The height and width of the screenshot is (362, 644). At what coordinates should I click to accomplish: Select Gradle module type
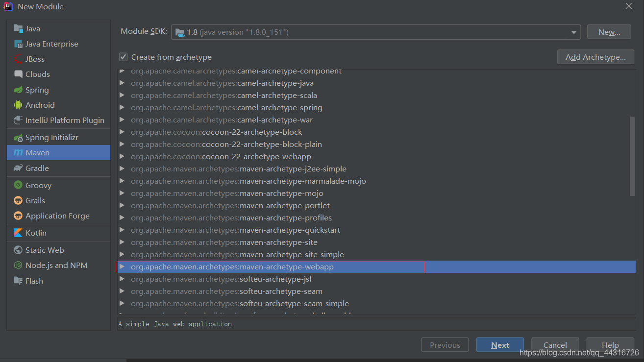point(59,169)
